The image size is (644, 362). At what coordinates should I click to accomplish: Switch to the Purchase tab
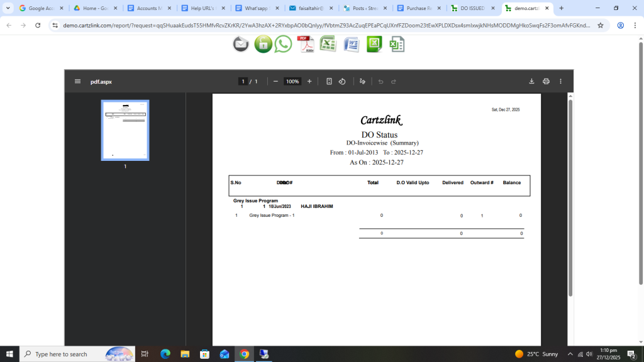point(418,8)
